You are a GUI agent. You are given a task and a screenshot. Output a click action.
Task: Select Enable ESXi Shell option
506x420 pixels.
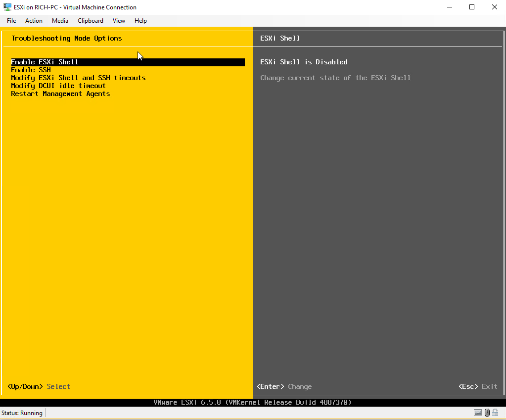128,62
